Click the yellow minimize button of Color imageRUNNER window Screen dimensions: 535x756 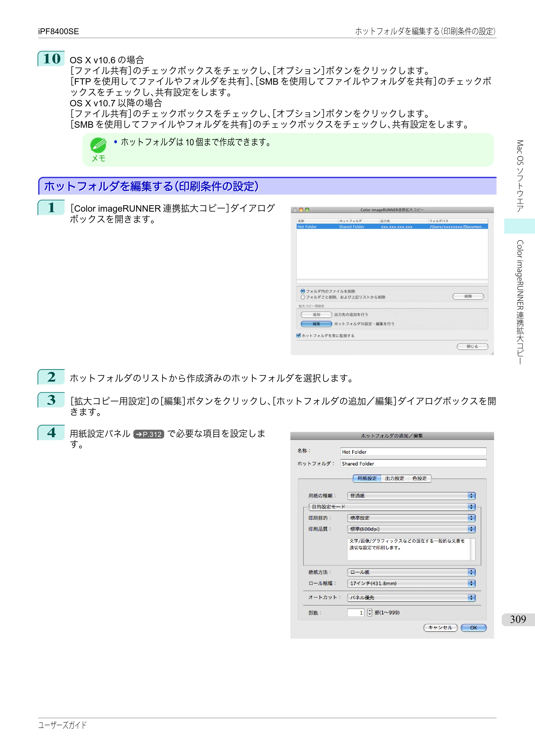[301, 210]
